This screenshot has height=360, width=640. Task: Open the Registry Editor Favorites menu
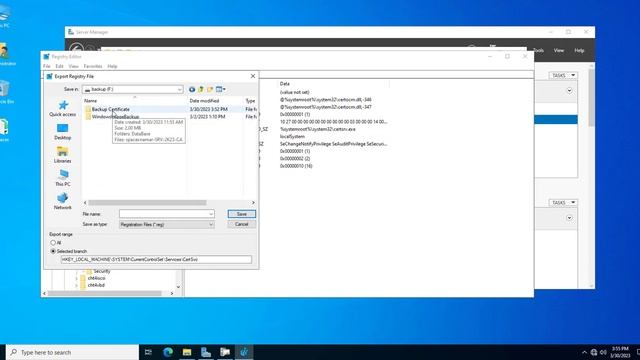(93, 67)
